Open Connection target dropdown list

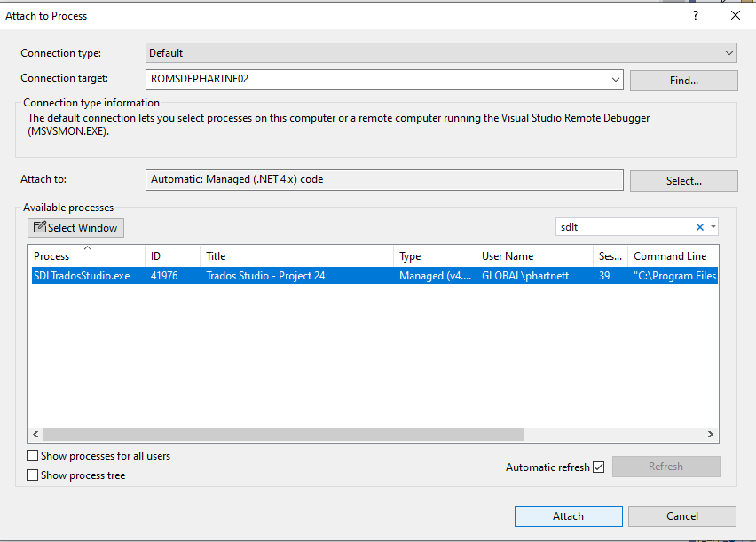point(616,80)
